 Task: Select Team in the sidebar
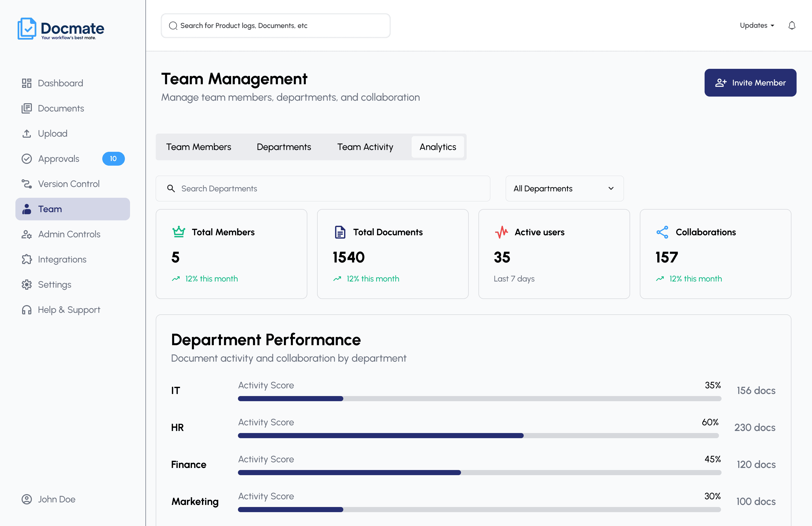pyautogui.click(x=73, y=209)
